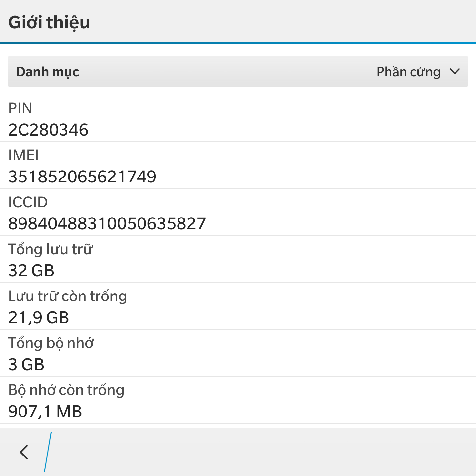Select the 3 GB total memory value
Screen dimensions: 476x476
point(26,364)
